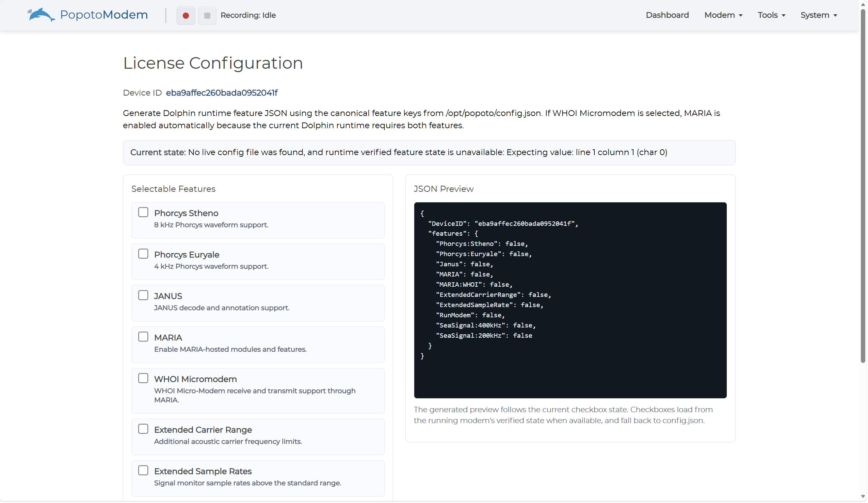Click the PopotoModem dolphin logo icon
The height and width of the screenshot is (503, 868).
point(41,15)
